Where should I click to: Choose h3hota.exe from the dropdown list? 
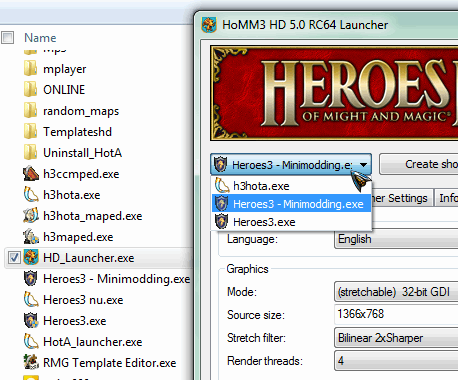pos(292,186)
